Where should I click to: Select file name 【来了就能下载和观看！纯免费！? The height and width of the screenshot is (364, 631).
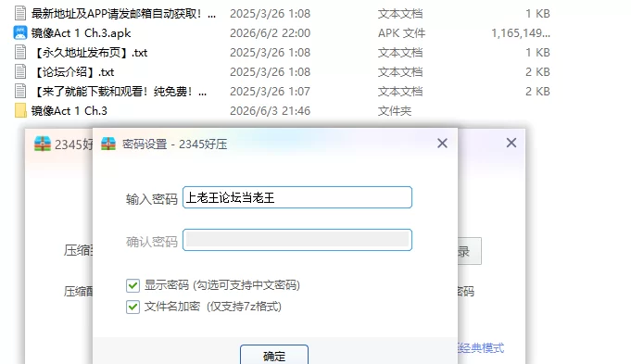pos(120,92)
